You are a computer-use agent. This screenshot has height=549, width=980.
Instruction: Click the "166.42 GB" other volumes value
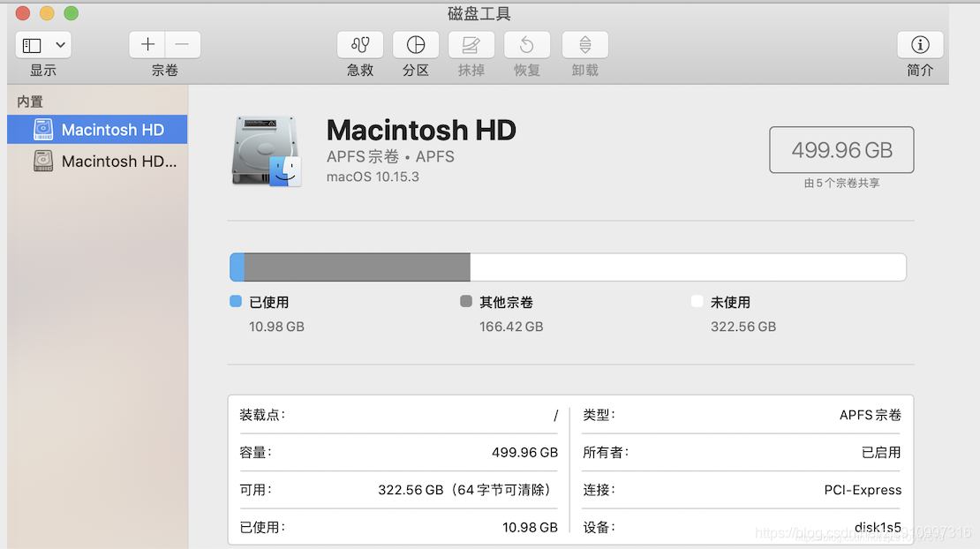coord(511,327)
